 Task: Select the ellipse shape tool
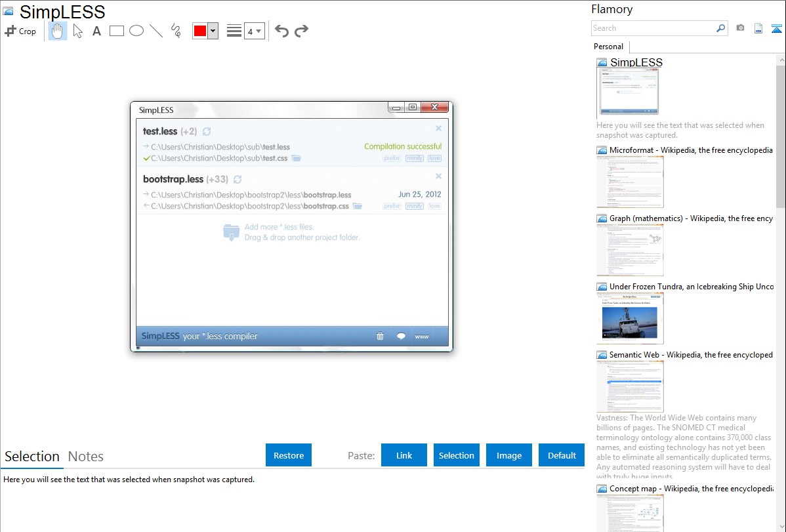click(136, 31)
